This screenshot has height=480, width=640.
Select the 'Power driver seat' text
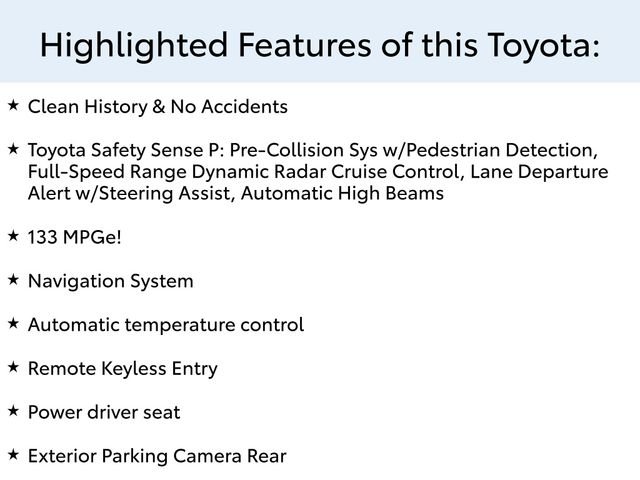click(104, 412)
